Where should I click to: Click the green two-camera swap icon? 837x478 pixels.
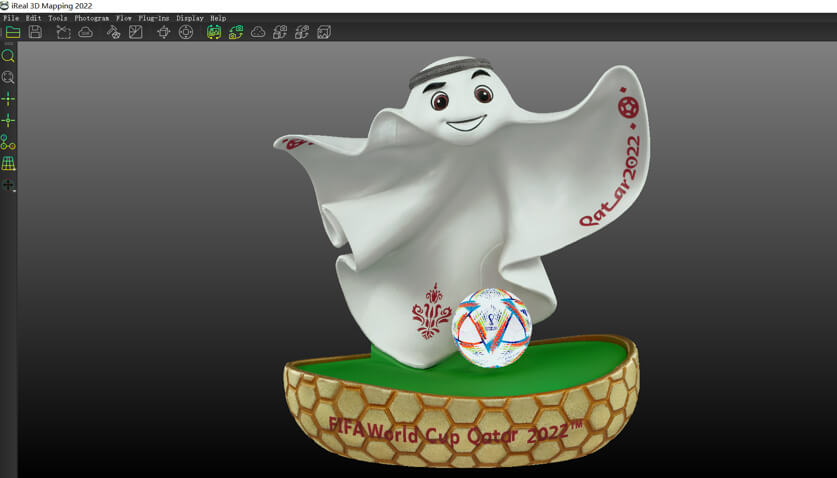pos(236,32)
